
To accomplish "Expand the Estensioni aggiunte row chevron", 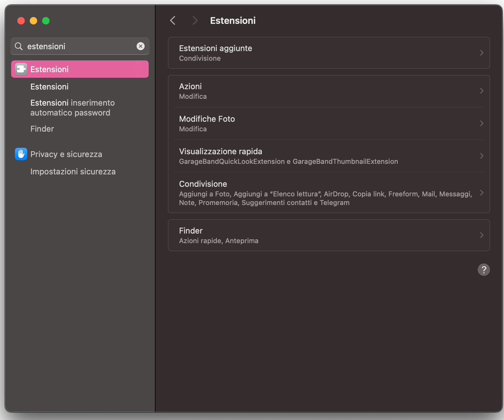I will click(481, 53).
